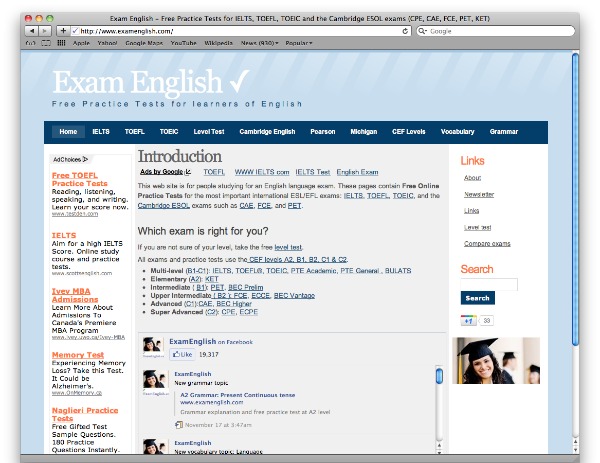
Task: Open the BEC Higher link
Action: [x=234, y=304]
